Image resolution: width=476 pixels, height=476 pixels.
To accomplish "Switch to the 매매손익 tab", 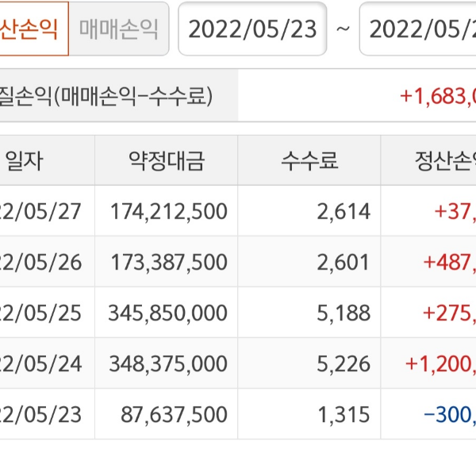I will (x=119, y=29).
